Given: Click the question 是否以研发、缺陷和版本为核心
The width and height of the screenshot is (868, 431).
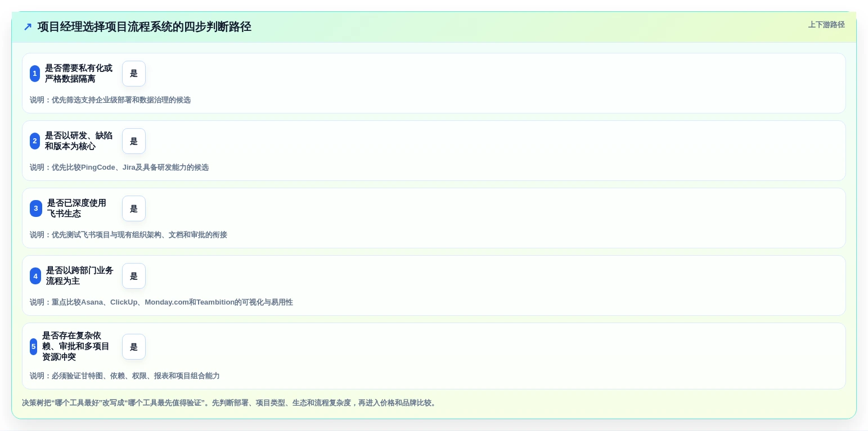Looking at the screenshot, I should pyautogui.click(x=79, y=141).
